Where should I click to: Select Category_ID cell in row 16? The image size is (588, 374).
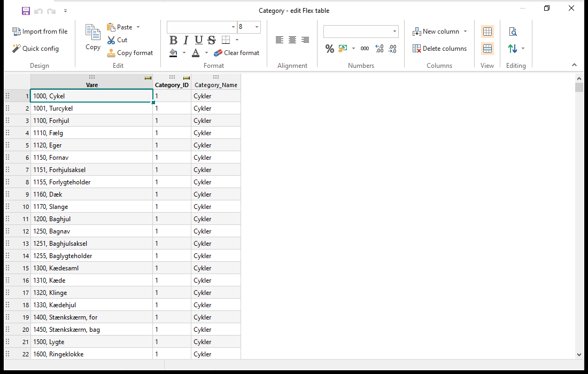coord(172,280)
